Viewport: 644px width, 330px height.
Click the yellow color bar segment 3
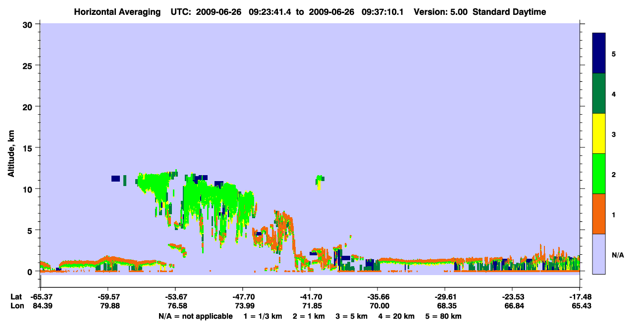[599, 134]
